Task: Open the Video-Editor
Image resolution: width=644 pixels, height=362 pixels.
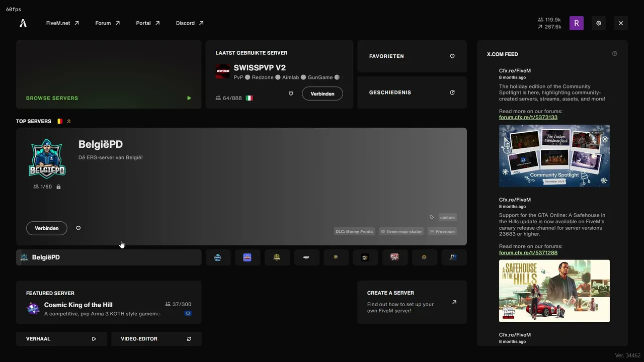Action: click(x=156, y=339)
